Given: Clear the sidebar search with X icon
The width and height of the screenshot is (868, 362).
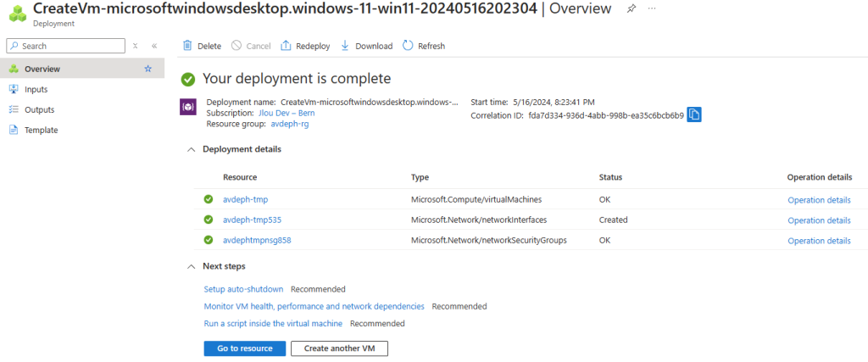Looking at the screenshot, I should click(135, 46).
